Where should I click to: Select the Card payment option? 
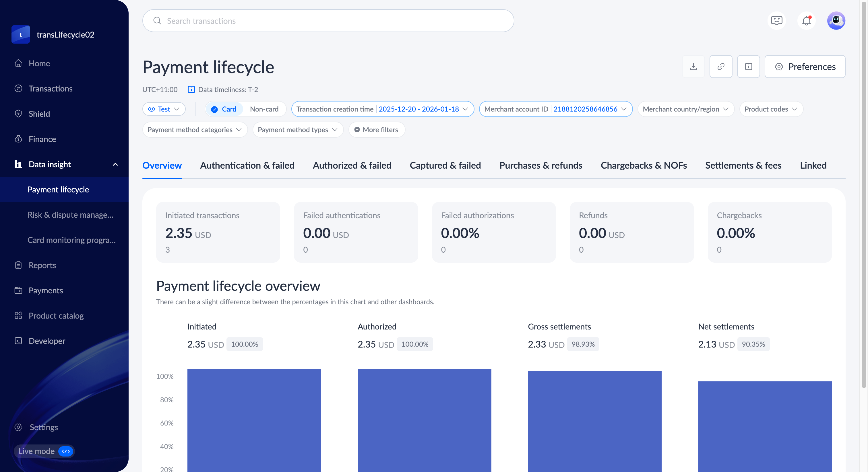pos(224,109)
